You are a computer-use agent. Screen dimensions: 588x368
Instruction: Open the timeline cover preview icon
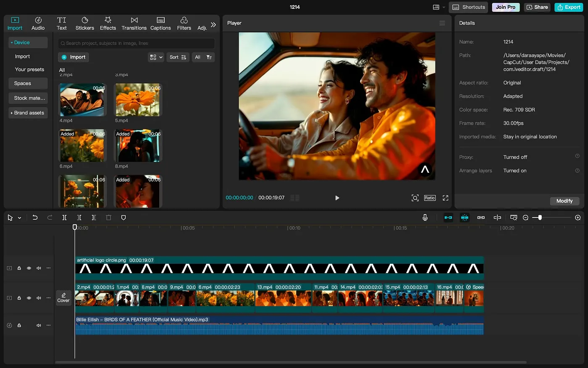pyautogui.click(x=513, y=217)
